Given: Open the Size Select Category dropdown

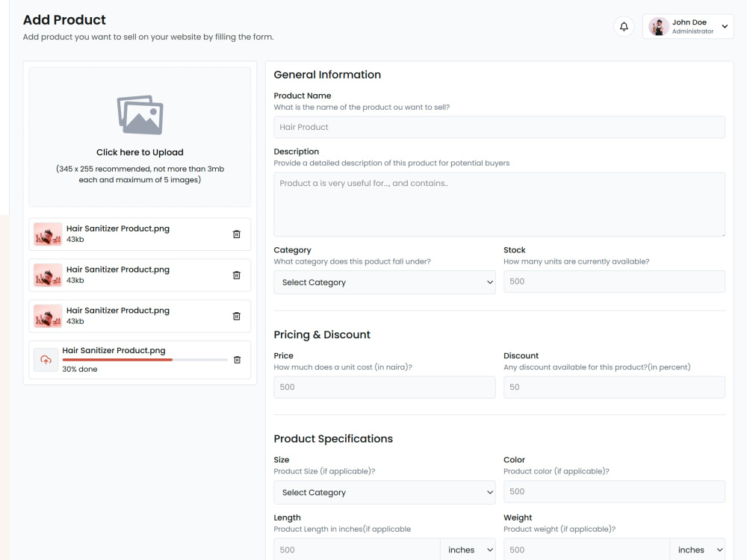Looking at the screenshot, I should pyautogui.click(x=385, y=492).
